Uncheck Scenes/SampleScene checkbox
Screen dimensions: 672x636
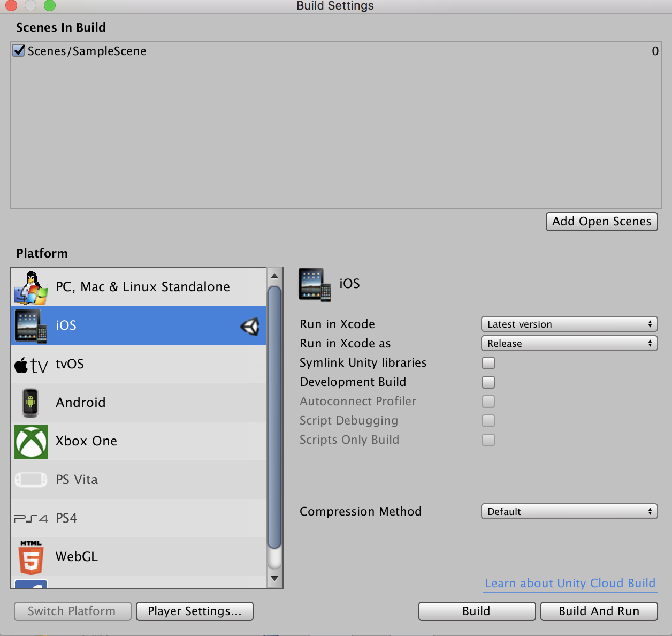(19, 51)
